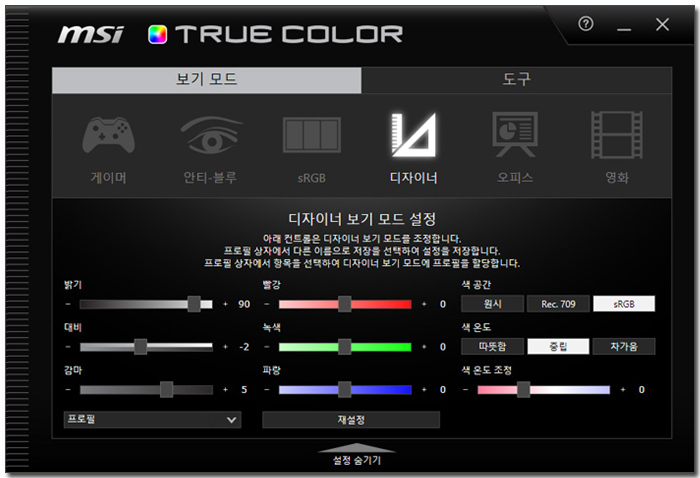Choose the sRGB view mode icon
Image resolution: width=700 pixels, height=478 pixels.
click(311, 136)
